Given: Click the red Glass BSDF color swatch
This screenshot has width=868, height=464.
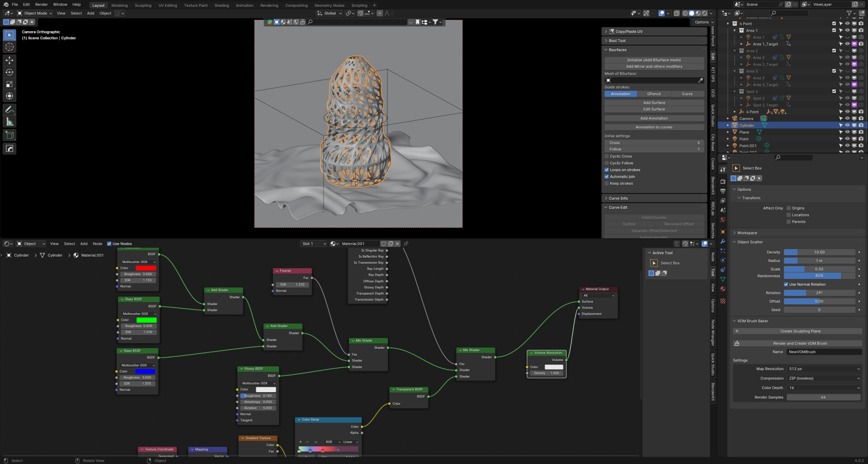Looking at the screenshot, I should [146, 268].
